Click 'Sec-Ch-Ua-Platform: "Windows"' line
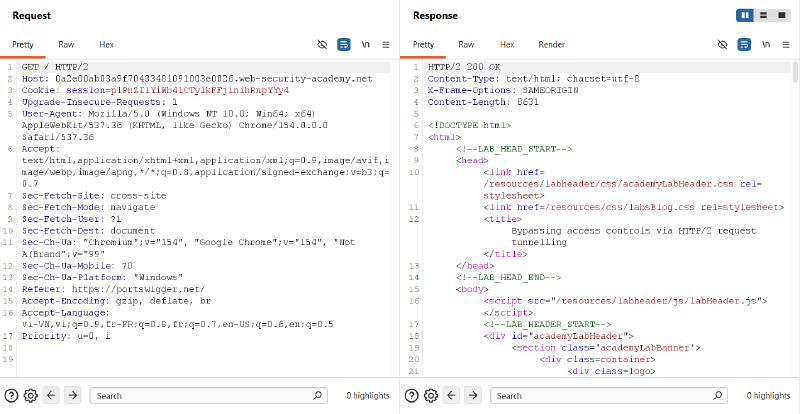 pyautogui.click(x=102, y=277)
